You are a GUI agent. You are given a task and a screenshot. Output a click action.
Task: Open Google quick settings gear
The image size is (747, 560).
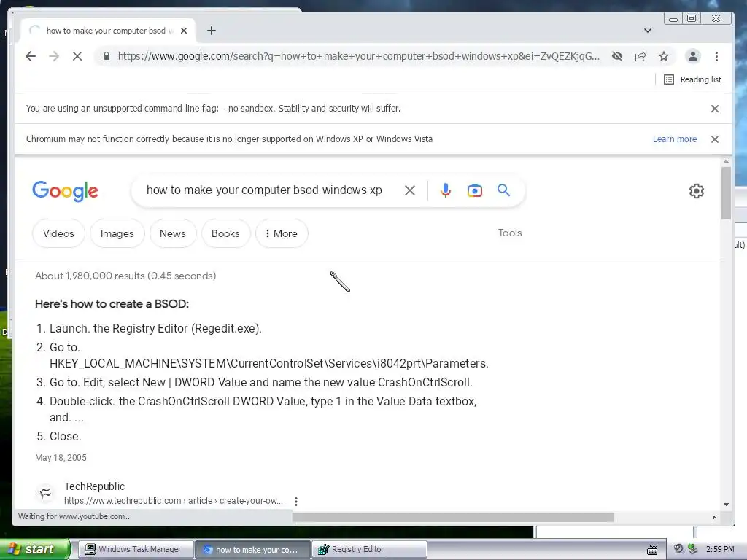[x=697, y=191]
